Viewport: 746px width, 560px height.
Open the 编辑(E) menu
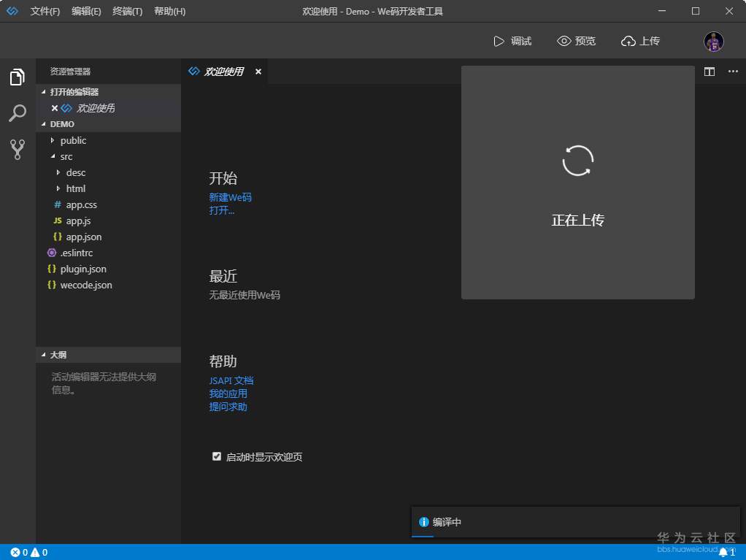pos(86,11)
